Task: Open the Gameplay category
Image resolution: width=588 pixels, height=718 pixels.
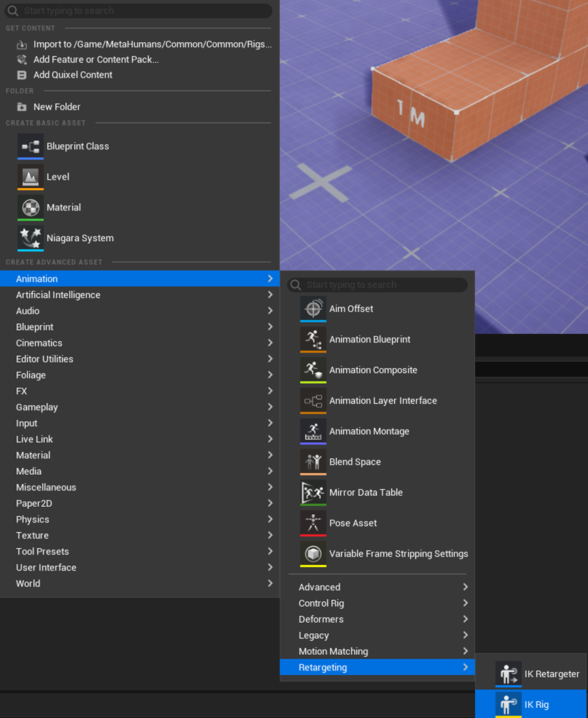Action: (140, 407)
